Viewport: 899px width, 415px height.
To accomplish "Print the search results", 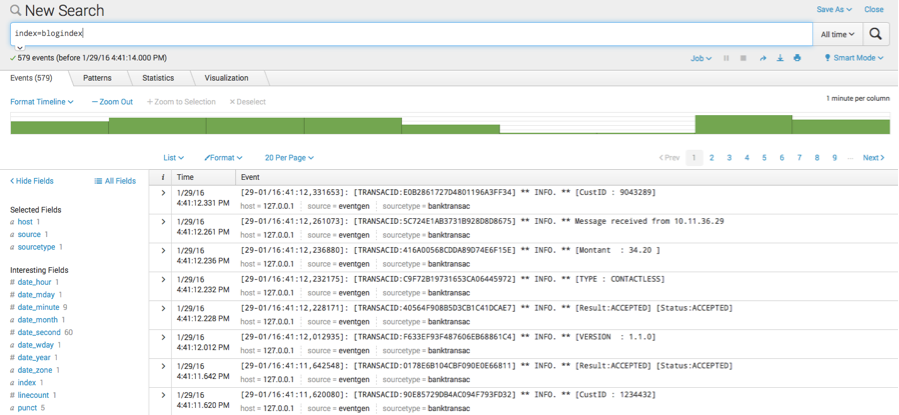I will pyautogui.click(x=797, y=58).
